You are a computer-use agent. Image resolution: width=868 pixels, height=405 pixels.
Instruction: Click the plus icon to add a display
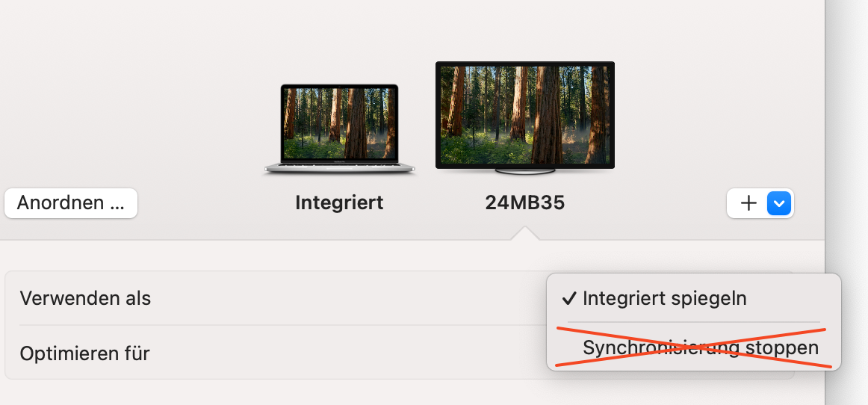click(748, 203)
